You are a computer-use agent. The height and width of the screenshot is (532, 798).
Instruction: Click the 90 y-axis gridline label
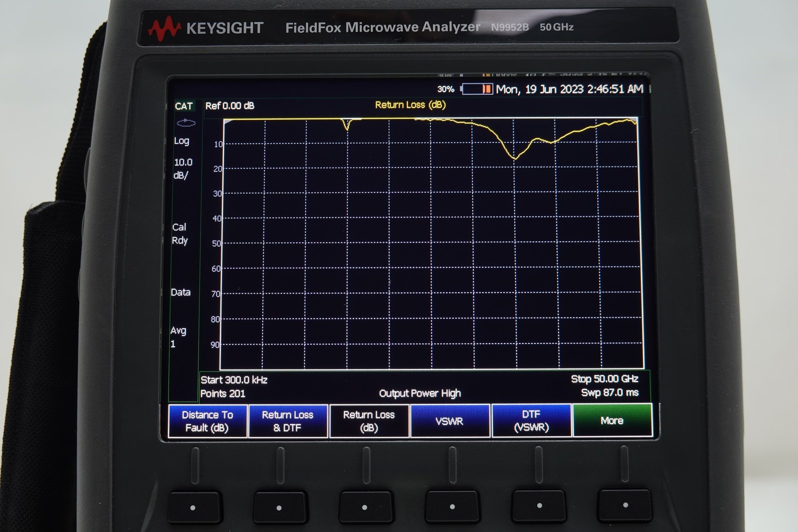[x=215, y=345]
